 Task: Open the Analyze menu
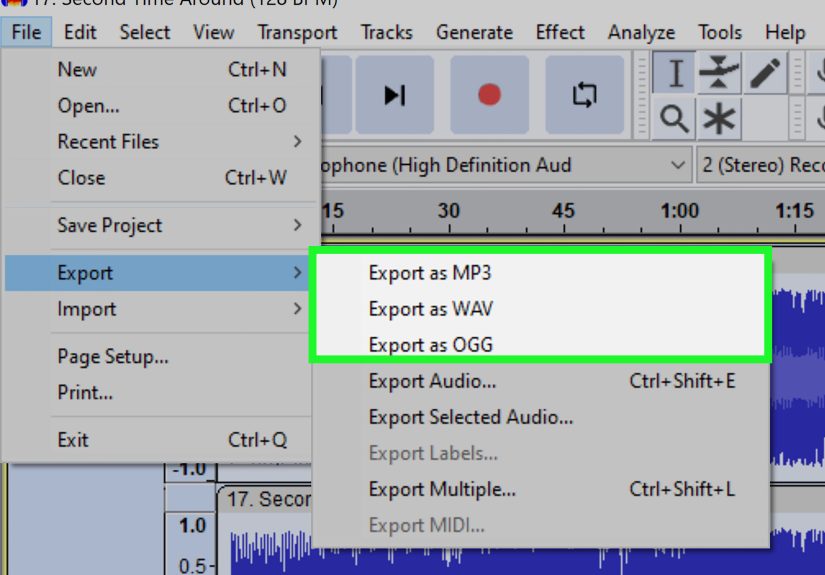click(x=641, y=32)
